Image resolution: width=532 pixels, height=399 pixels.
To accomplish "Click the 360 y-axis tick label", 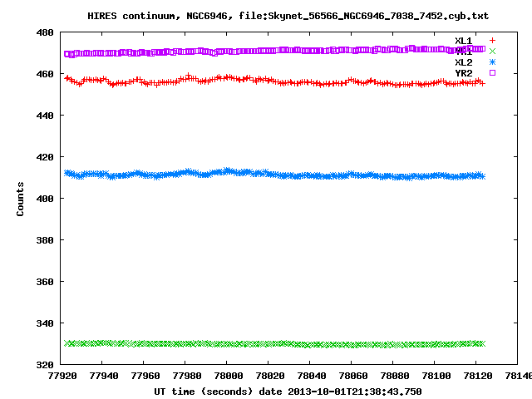I will point(45,282).
